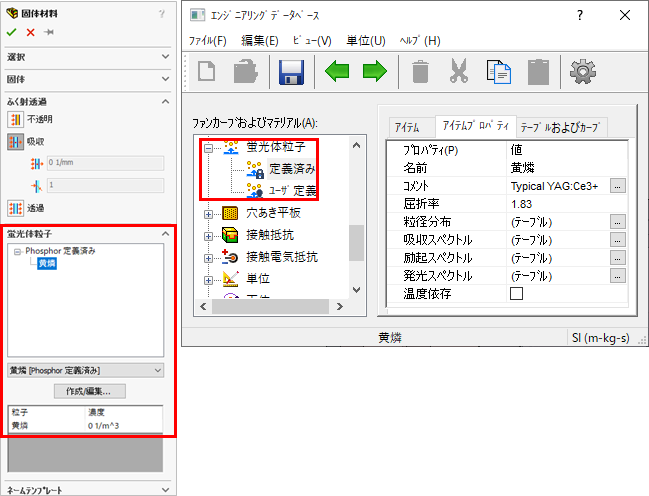649x496 pixels.
Task: Open the ヘルプ(H) menu
Action: 420,41
